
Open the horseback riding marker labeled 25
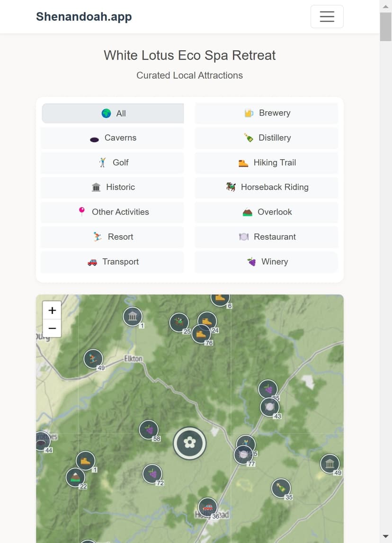(179, 322)
